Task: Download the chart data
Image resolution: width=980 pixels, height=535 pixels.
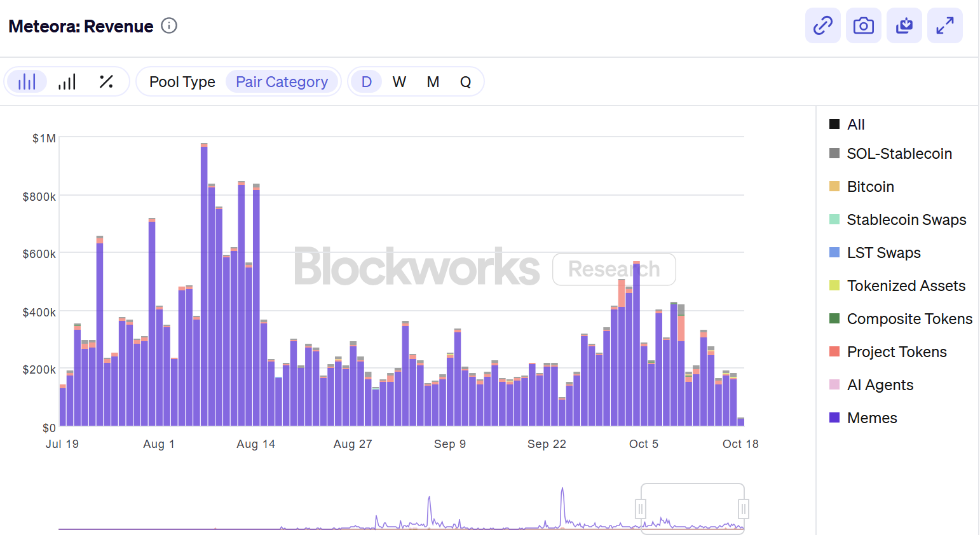Action: point(904,26)
